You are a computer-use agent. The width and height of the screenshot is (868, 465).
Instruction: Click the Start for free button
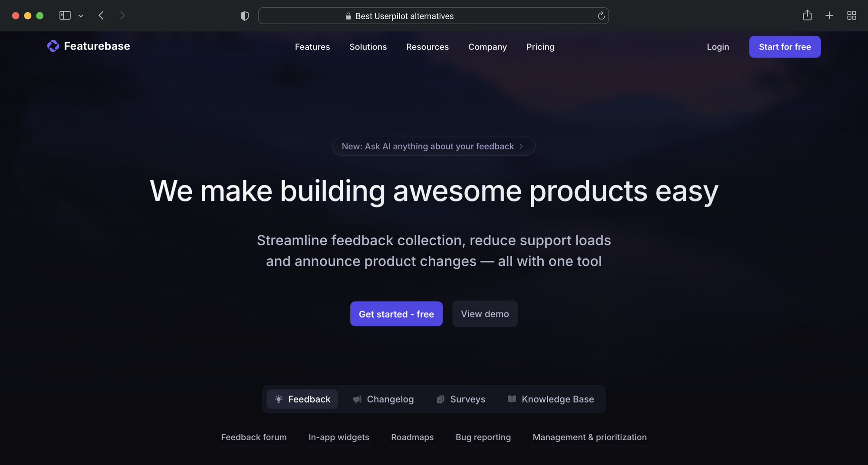(784, 46)
